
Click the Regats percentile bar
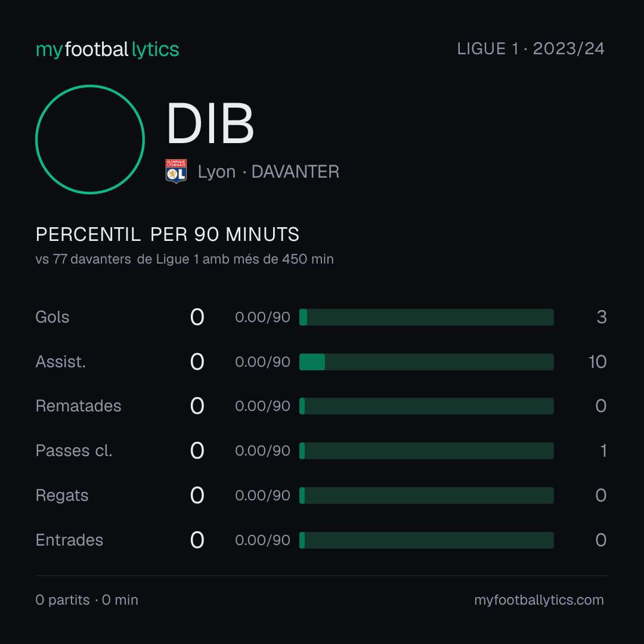coord(426,496)
